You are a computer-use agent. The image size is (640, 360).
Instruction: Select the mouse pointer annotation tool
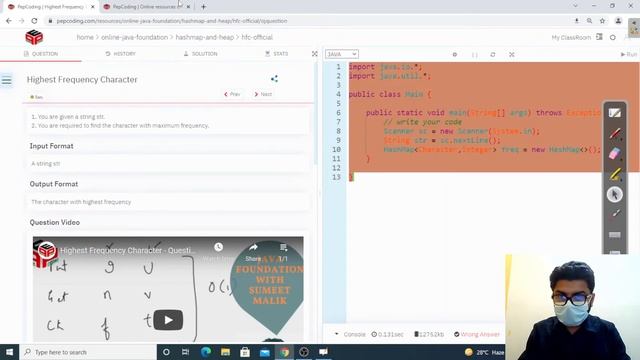615,194
